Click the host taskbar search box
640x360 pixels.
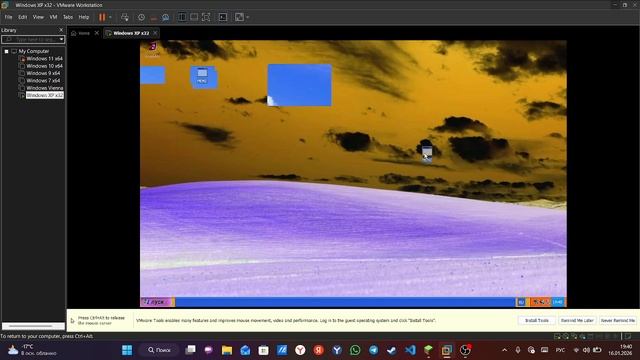[159, 350]
